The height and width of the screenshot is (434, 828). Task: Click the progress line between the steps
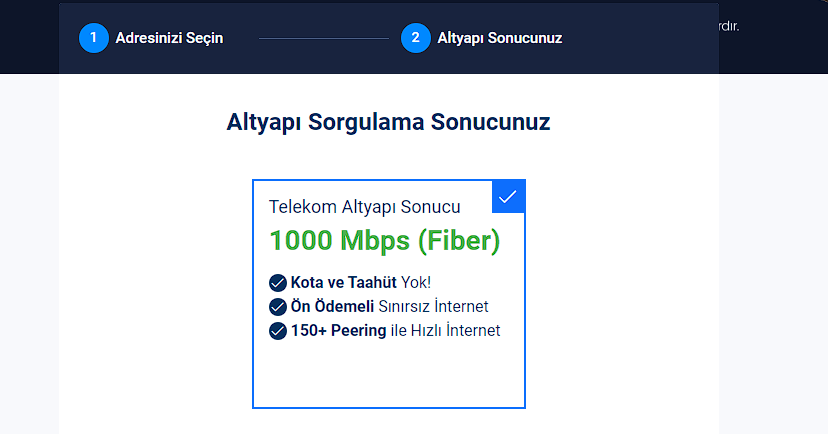[323, 39]
